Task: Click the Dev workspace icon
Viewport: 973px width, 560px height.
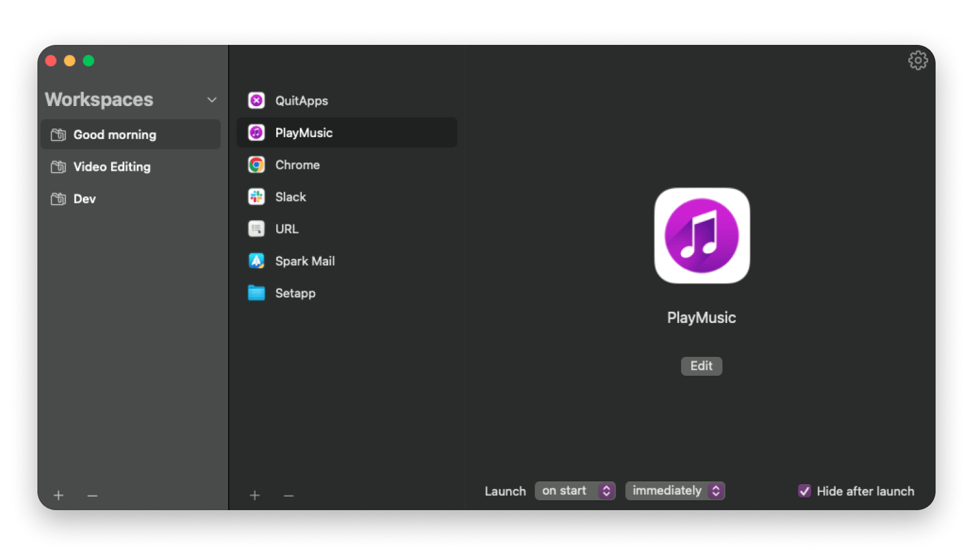Action: (x=58, y=199)
